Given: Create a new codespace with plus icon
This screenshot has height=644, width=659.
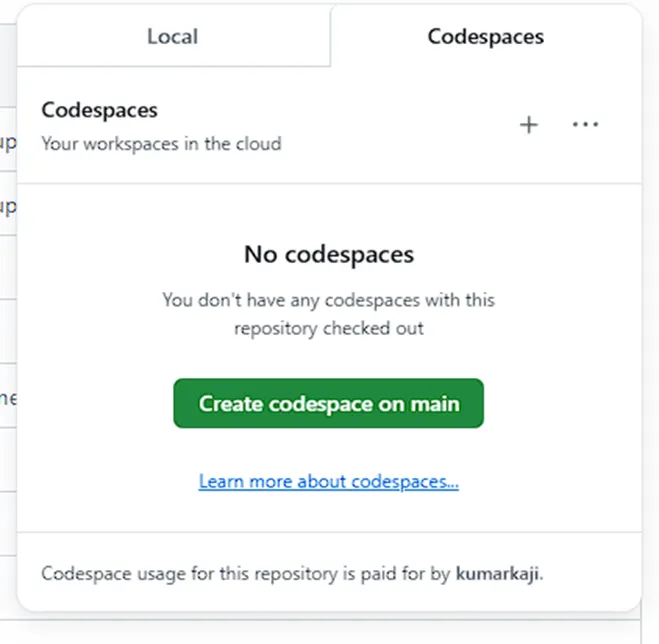Looking at the screenshot, I should (x=529, y=125).
